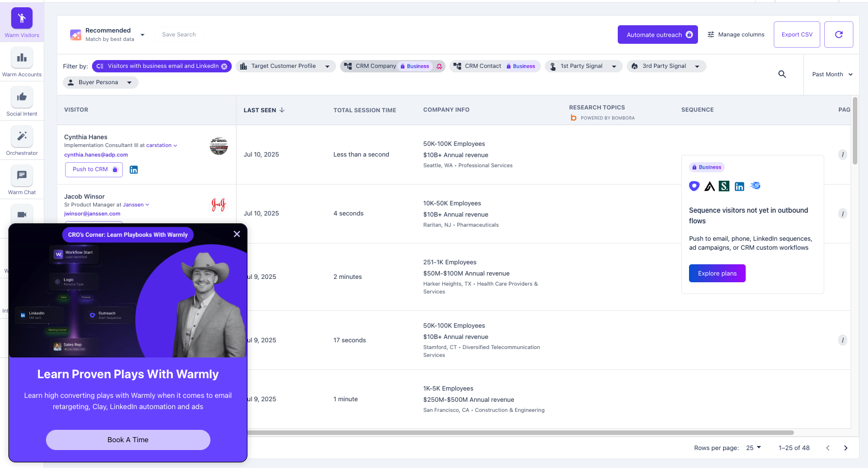Click Visitor column header
868x468 pixels.
[x=76, y=110]
